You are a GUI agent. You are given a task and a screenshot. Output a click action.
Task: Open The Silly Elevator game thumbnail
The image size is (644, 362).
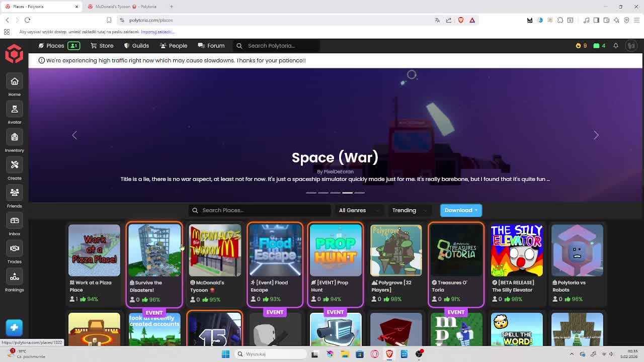[517, 250]
